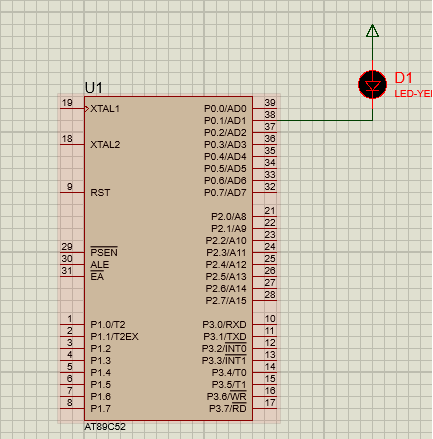Click pin number 28 on U1
Image resolution: width=433 pixels, height=439 pixels.
coord(270,295)
